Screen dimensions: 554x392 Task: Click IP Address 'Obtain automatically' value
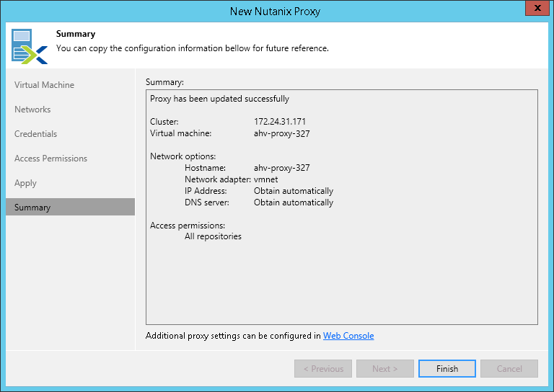click(x=294, y=191)
